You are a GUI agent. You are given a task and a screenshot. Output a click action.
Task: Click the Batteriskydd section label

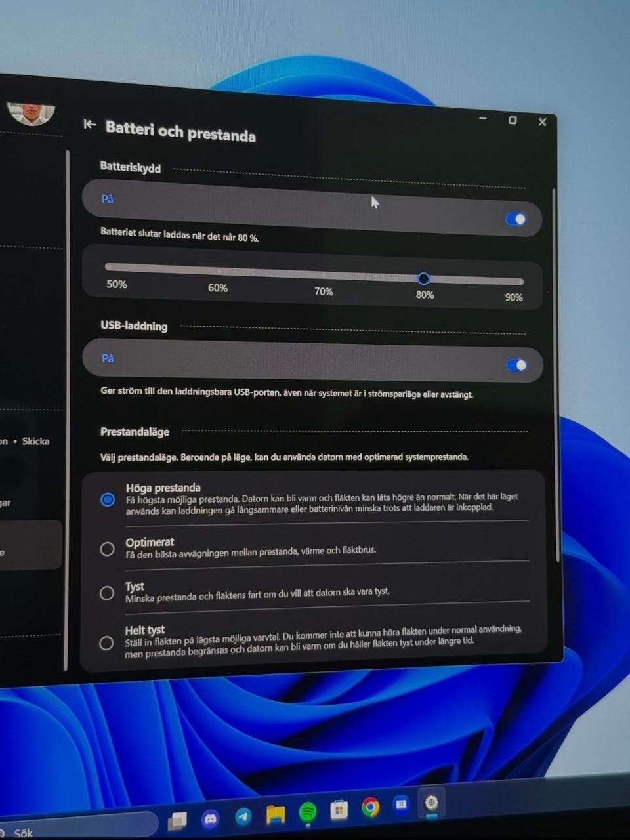pyautogui.click(x=130, y=167)
